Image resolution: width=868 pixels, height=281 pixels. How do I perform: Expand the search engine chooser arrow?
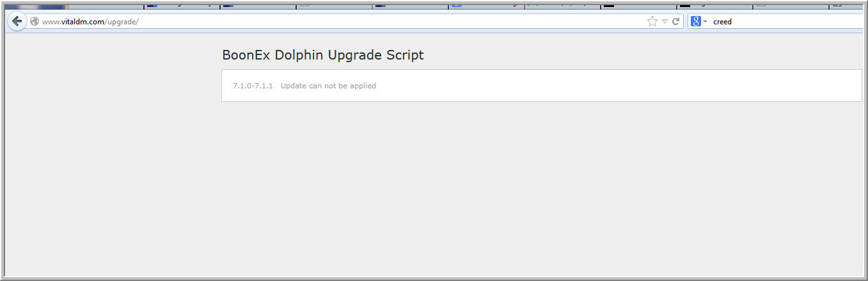point(705,21)
